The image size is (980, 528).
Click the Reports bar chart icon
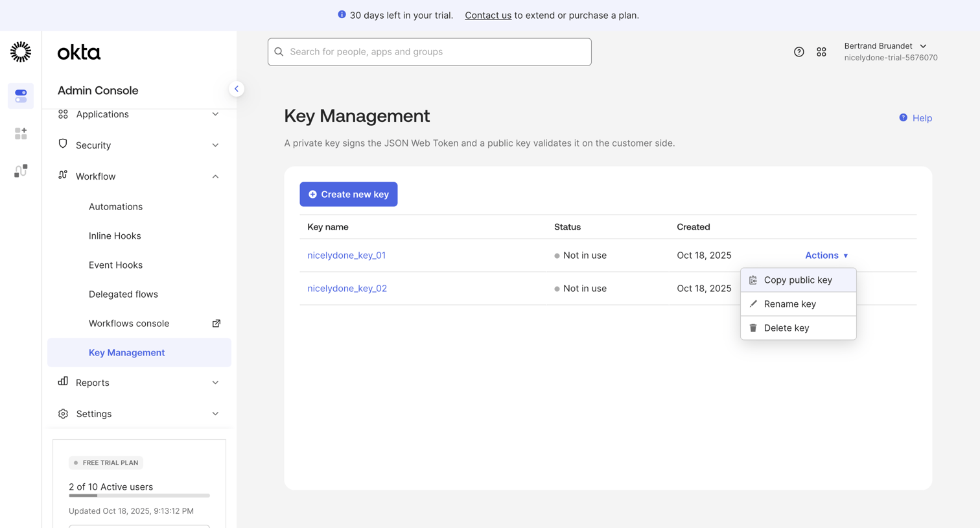63,381
